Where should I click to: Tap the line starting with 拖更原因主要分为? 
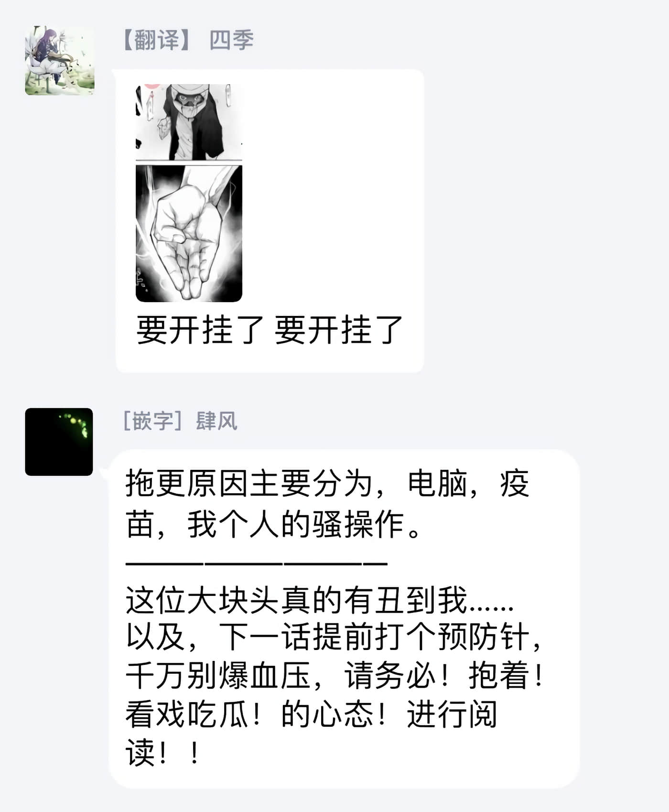[327, 483]
